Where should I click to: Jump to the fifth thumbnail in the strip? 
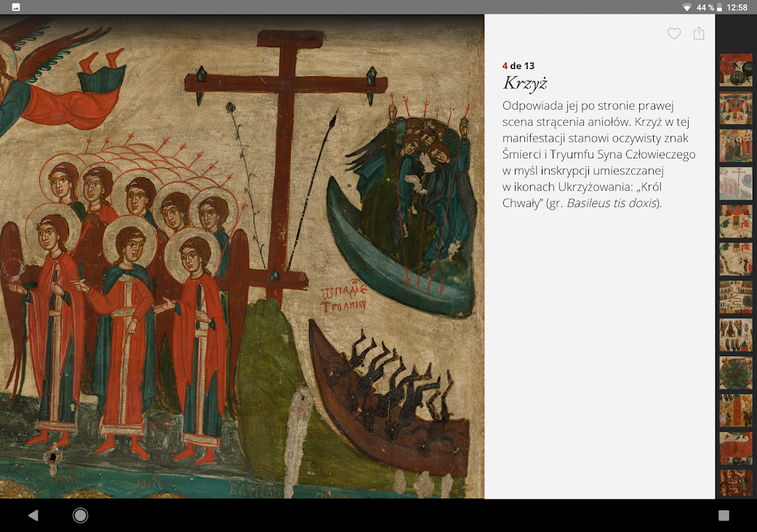(x=736, y=221)
